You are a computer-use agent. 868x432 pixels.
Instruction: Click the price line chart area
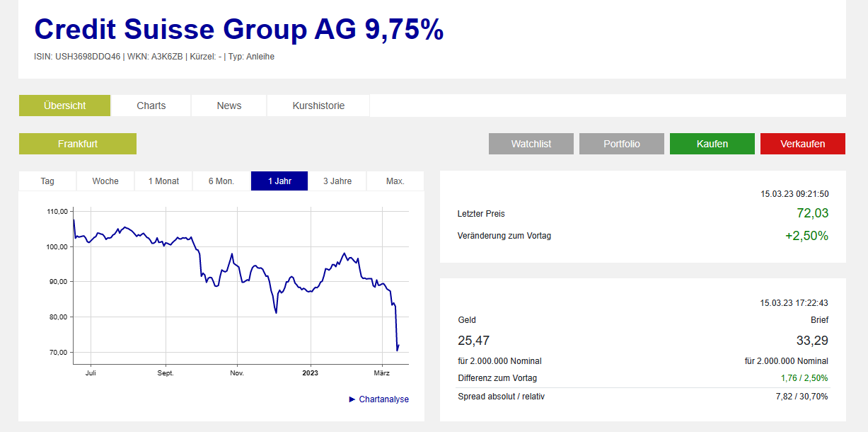point(241,283)
